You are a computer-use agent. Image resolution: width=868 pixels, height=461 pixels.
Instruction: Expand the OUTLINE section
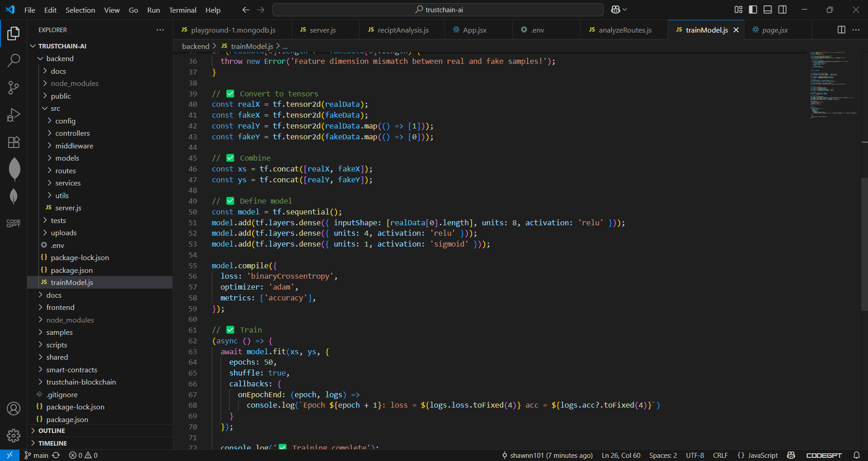point(52,431)
